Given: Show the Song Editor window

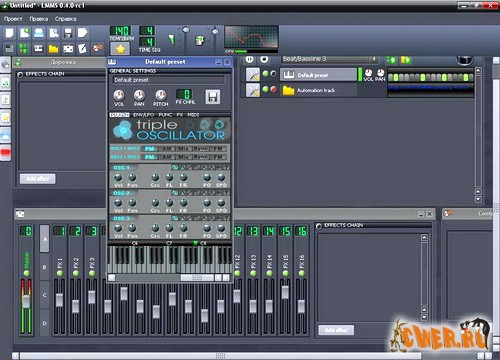Looking at the screenshot, I should pos(9,48).
